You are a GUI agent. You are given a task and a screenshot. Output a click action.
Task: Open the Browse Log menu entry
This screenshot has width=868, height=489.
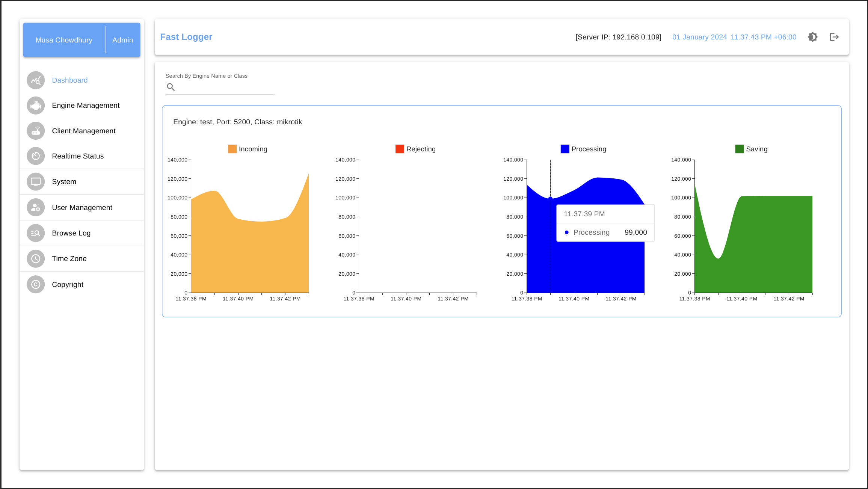coord(71,233)
